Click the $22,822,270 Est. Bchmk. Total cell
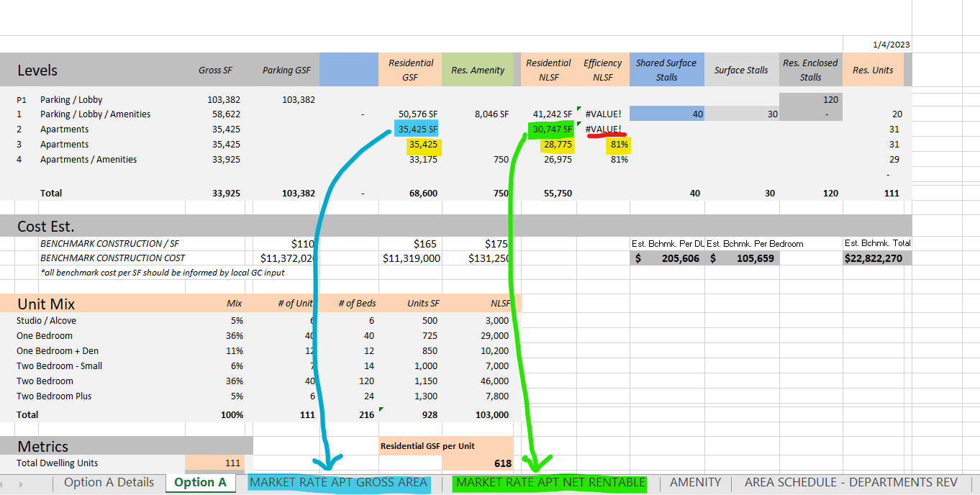The width and height of the screenshot is (980, 495). click(x=875, y=258)
